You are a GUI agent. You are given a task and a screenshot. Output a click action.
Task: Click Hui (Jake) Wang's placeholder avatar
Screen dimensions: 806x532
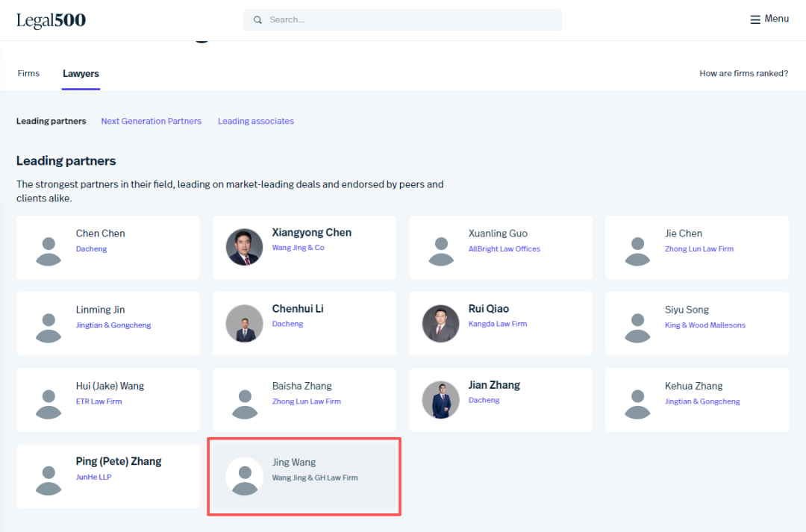click(x=49, y=404)
